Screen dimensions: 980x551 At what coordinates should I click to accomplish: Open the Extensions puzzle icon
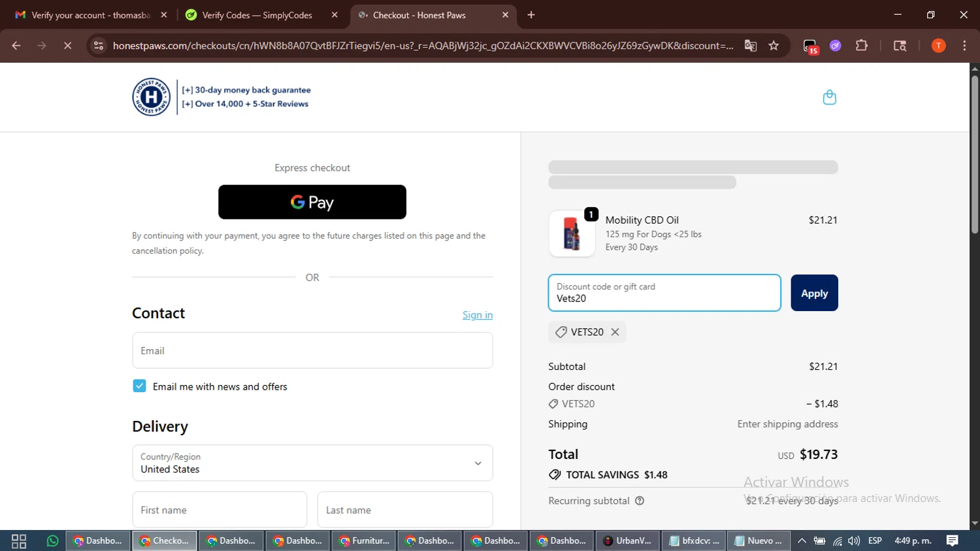[x=862, y=46]
